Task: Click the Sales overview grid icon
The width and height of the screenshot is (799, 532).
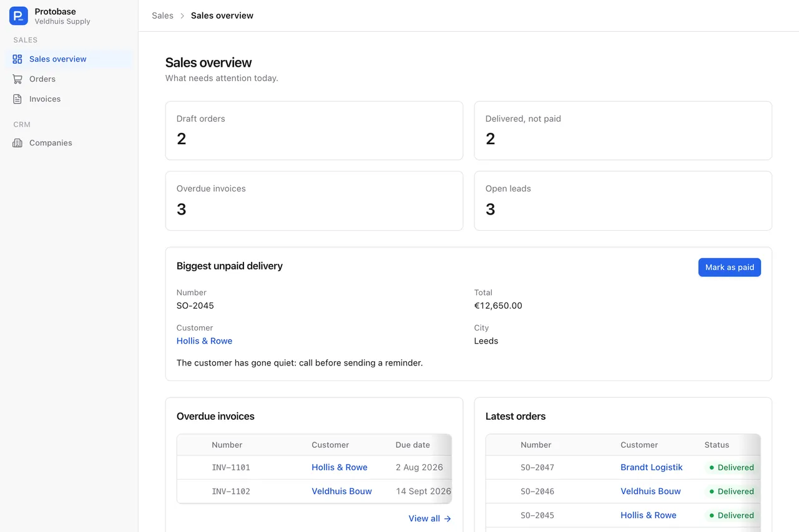Action: pyautogui.click(x=17, y=59)
